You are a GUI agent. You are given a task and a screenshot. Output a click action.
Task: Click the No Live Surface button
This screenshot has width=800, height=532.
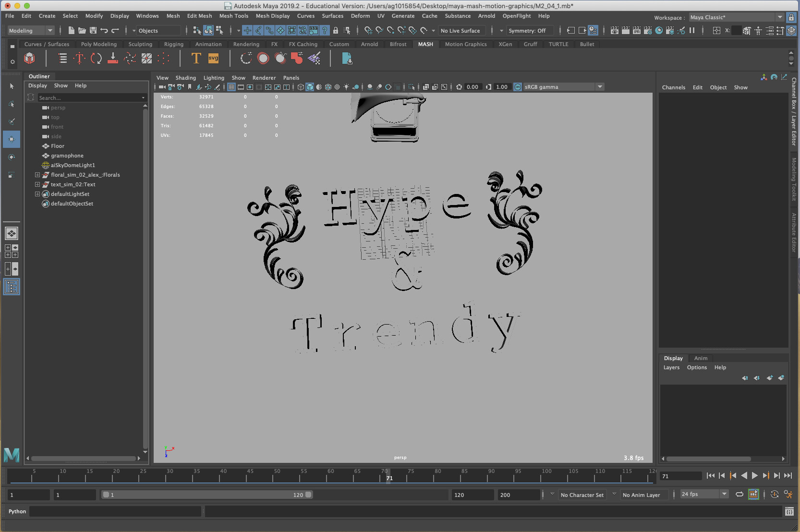[461, 30]
